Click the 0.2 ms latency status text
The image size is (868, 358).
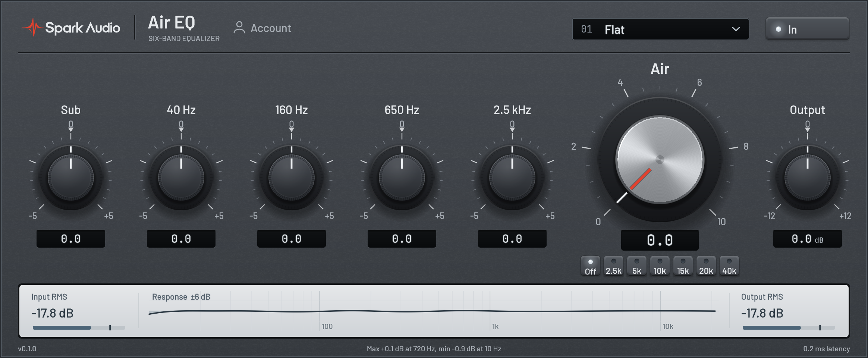pyautogui.click(x=827, y=349)
